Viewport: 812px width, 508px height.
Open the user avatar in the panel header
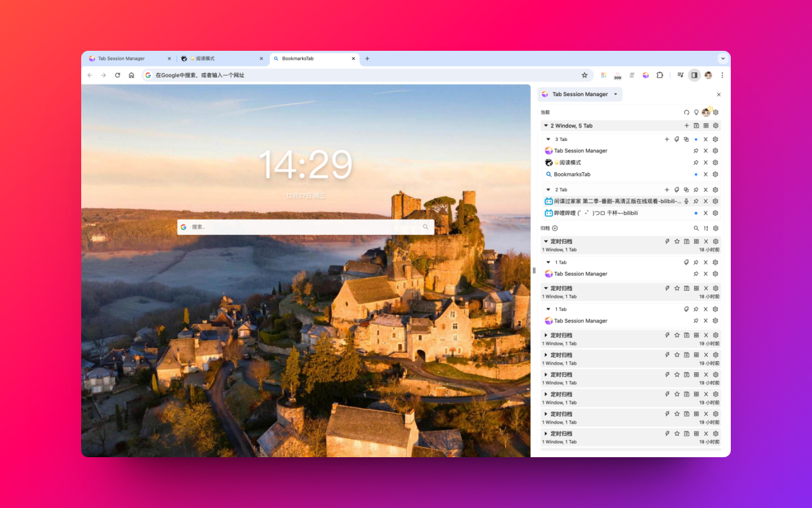pyautogui.click(x=705, y=112)
